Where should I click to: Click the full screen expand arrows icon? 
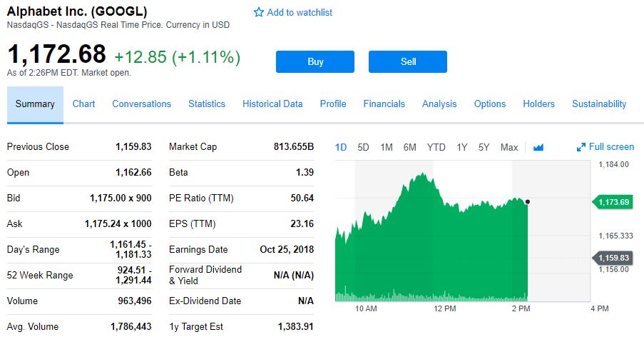pos(581,147)
